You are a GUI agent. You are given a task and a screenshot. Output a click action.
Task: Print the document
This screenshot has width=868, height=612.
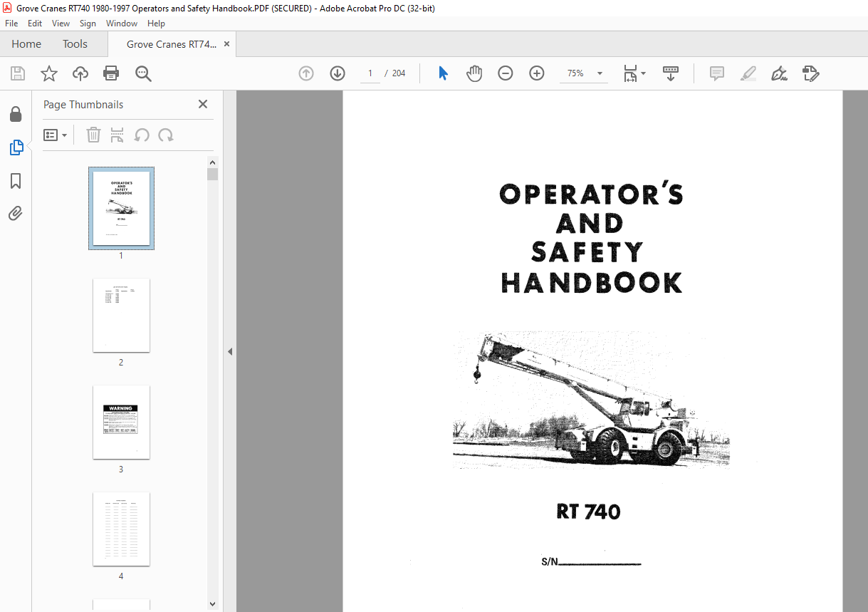(x=111, y=73)
